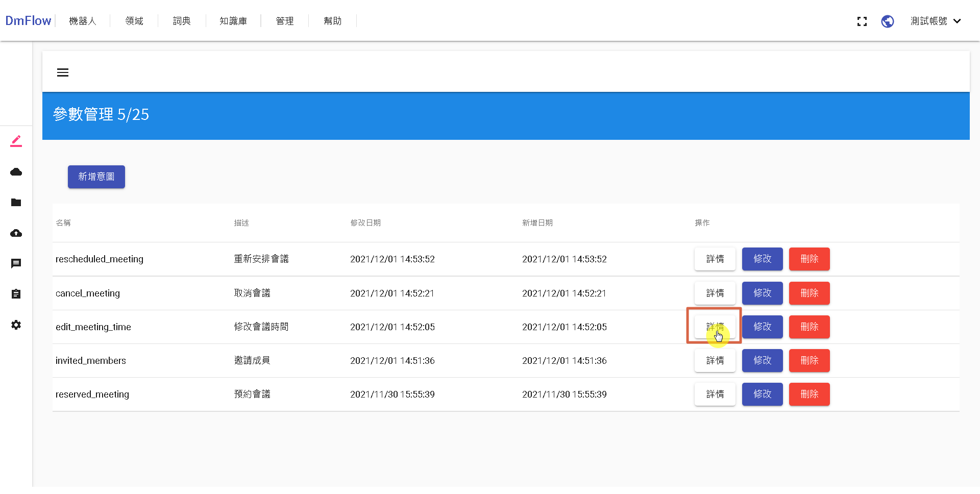Select the edit_meeting_time name cell

pyautogui.click(x=93, y=327)
